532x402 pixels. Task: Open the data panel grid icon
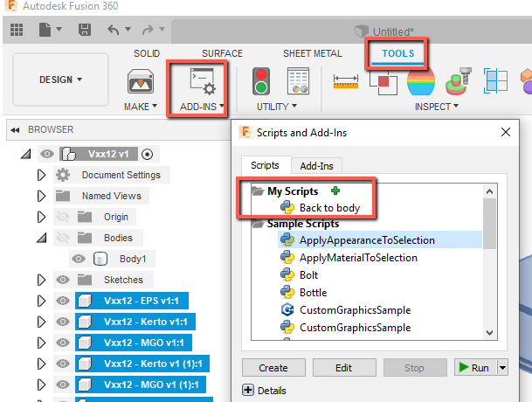coord(17,30)
